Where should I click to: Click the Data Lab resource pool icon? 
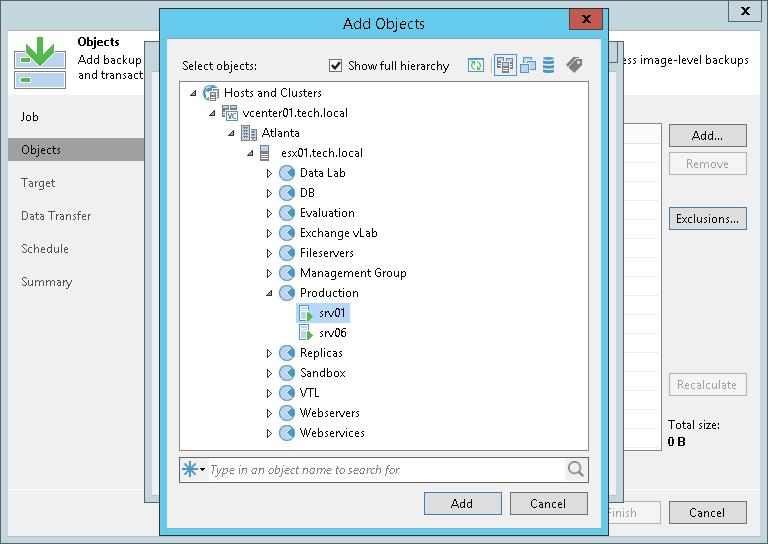tap(287, 173)
